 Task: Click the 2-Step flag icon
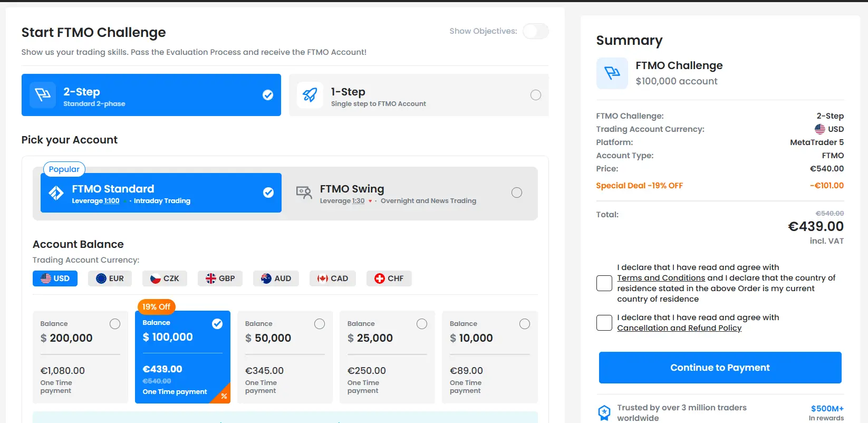click(x=43, y=95)
